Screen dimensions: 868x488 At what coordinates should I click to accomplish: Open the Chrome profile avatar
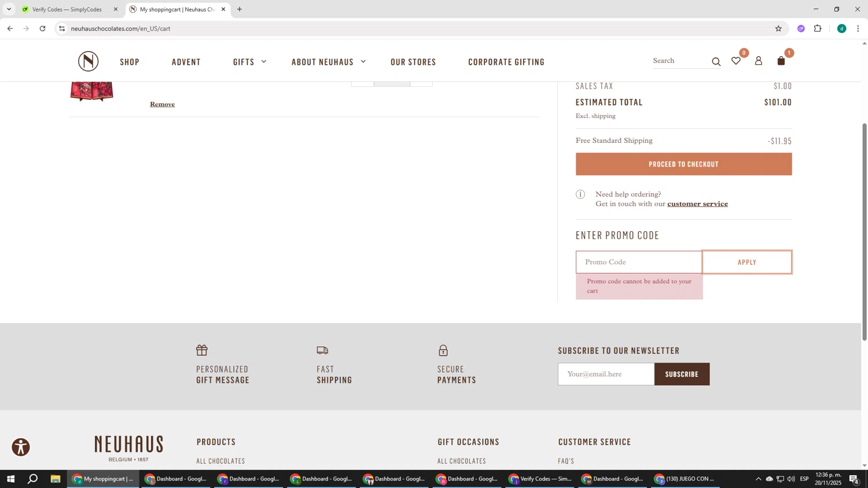pos(842,28)
